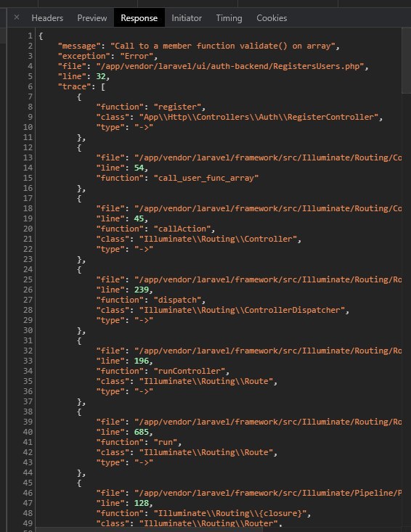Viewport: 411px width, 532px height.
Task: Click the Illuminate\\Routing\\Controller class string
Action: tap(218, 240)
